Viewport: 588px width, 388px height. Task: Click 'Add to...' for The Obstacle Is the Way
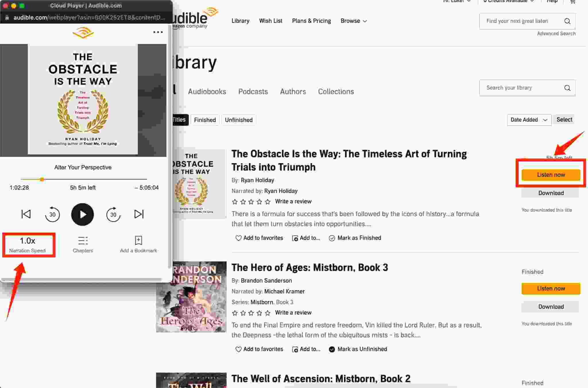(306, 238)
